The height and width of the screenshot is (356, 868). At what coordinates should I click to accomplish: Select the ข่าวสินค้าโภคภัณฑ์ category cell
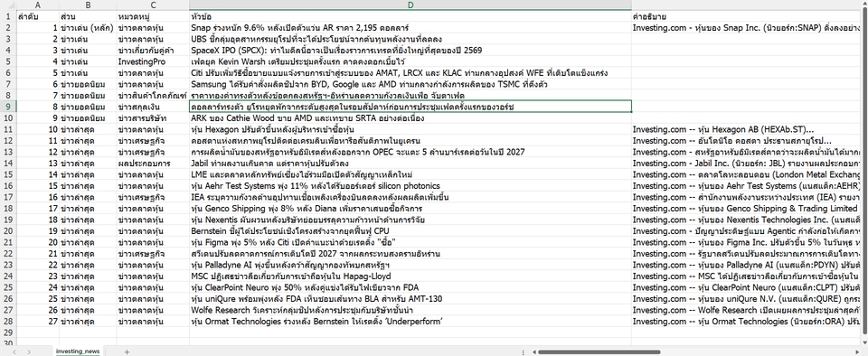(x=153, y=95)
